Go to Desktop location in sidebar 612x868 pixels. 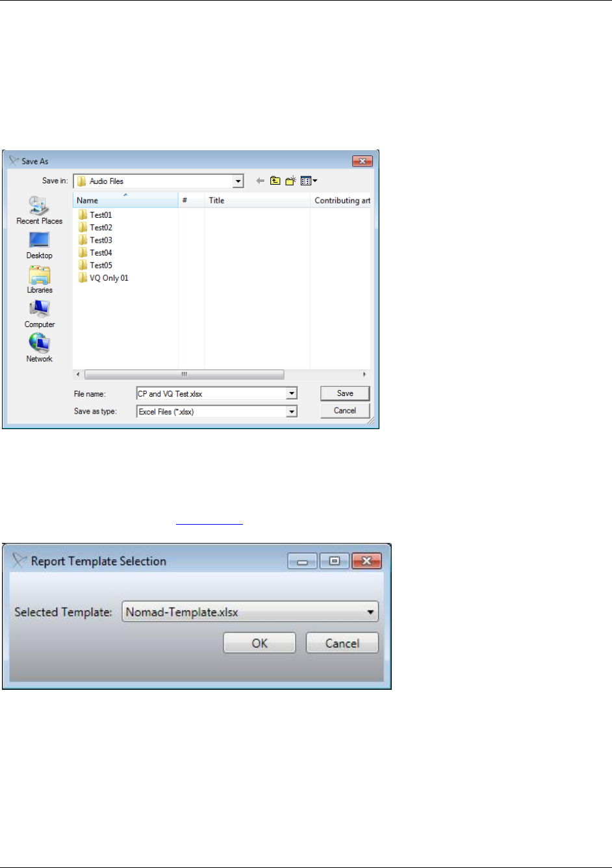point(39,246)
